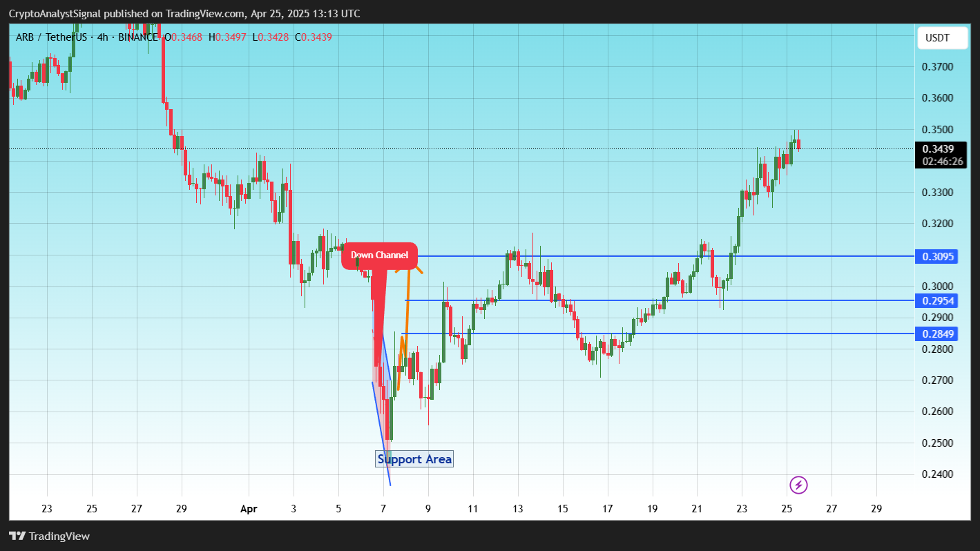Click the 17 date label on time axis

[608, 509]
